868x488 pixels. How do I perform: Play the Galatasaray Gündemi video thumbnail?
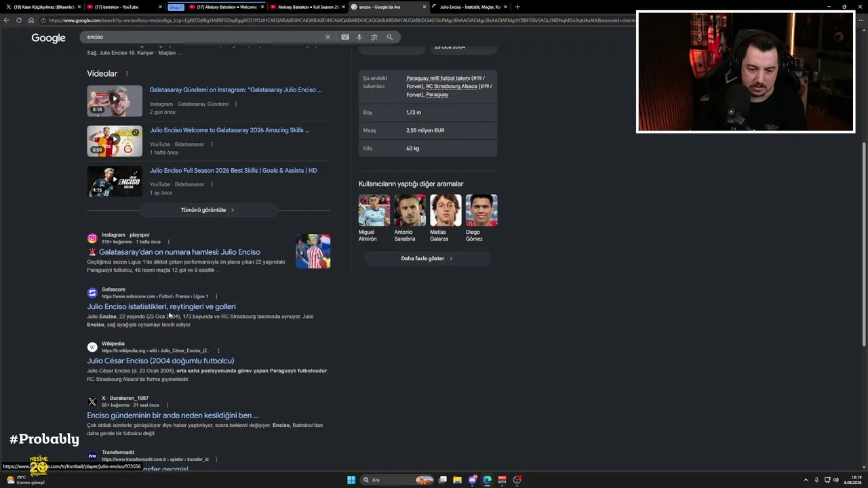pos(115,101)
